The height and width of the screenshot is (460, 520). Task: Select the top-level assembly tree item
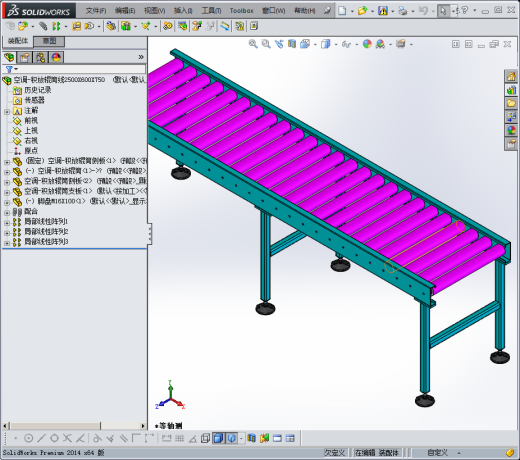pos(74,80)
